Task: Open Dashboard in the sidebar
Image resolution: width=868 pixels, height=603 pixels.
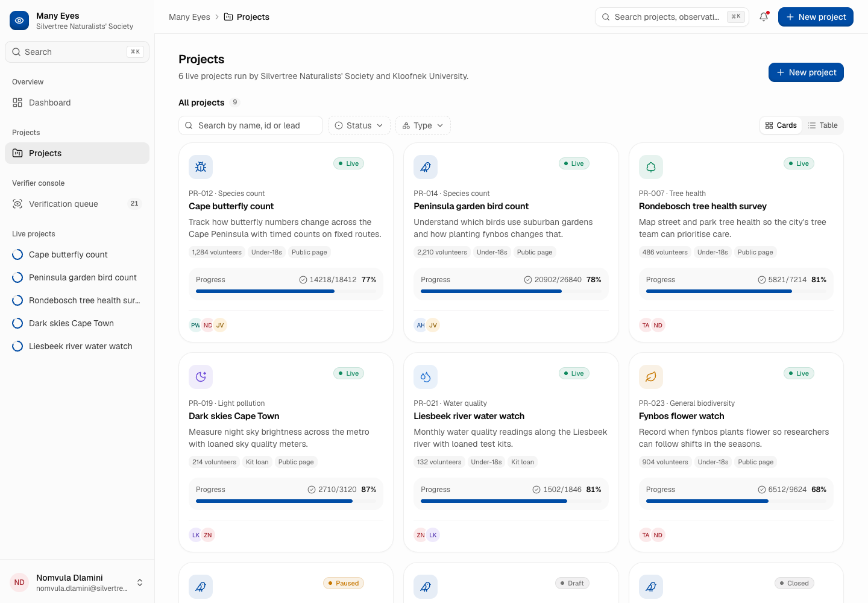Action: 77,103
